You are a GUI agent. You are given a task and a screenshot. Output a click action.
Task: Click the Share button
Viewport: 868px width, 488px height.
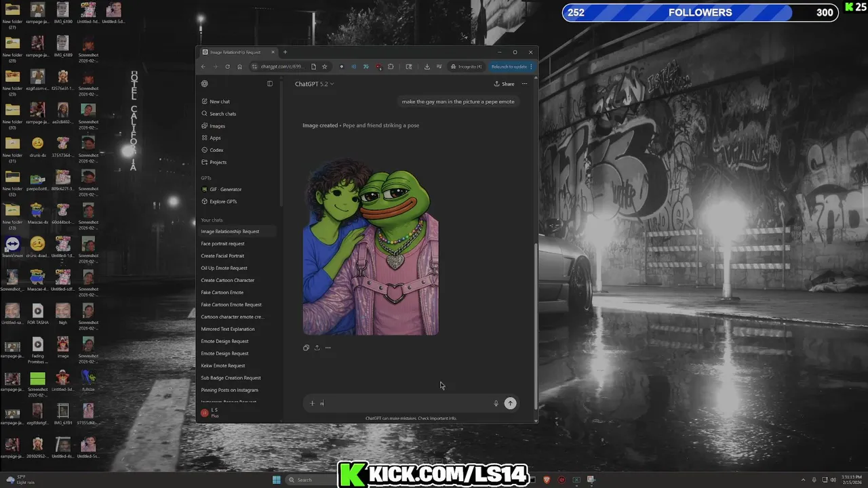coord(504,84)
